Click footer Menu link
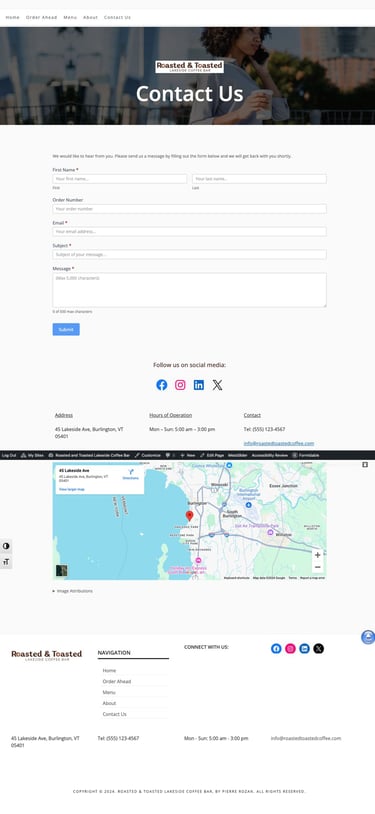 click(x=109, y=693)
